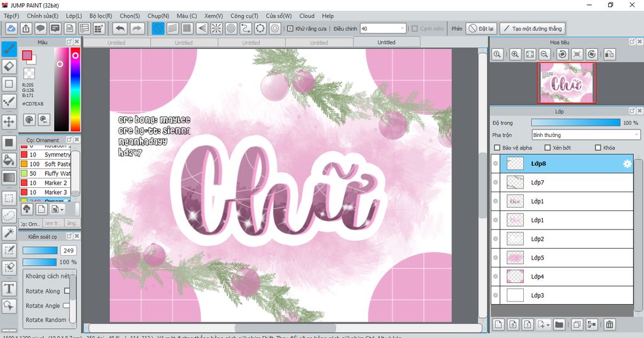The height and width of the screenshot is (338, 644).
Task: Select the Eraser tool
Action: 9,67
